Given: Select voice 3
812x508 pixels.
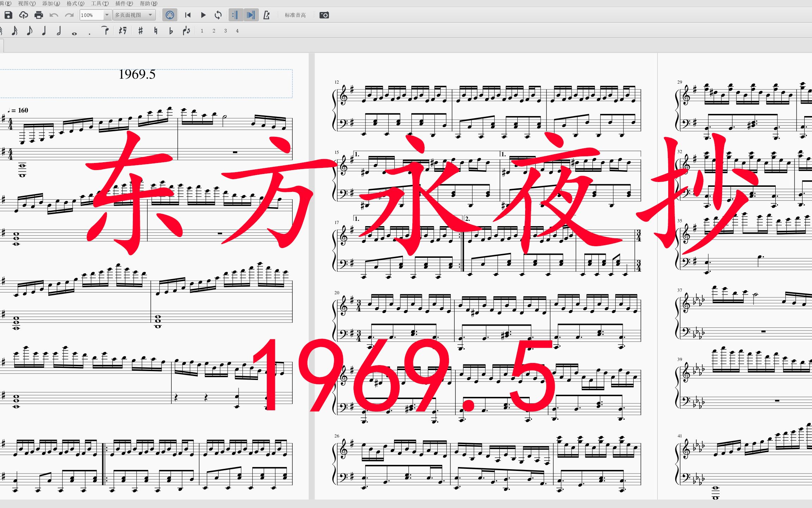Looking at the screenshot, I should coord(226,31).
